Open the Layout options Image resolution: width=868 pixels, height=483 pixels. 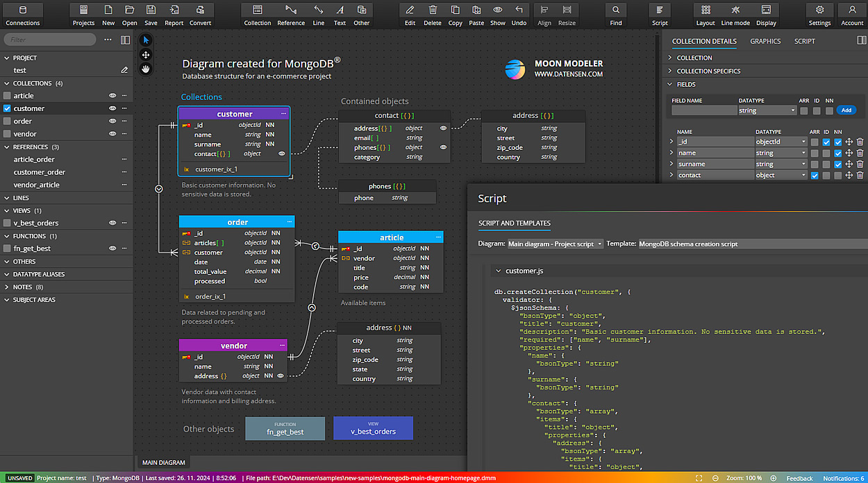(706, 15)
